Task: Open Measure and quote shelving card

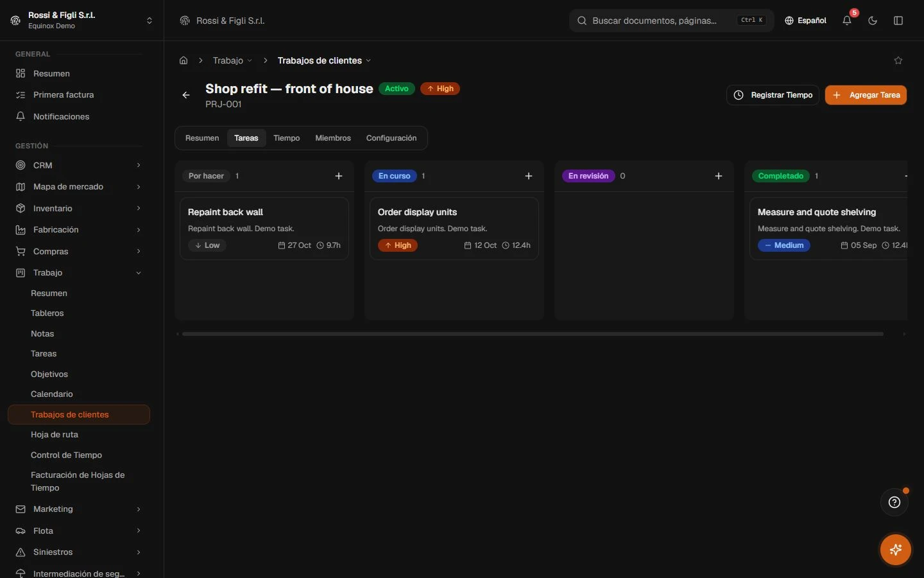Action: tap(828, 229)
